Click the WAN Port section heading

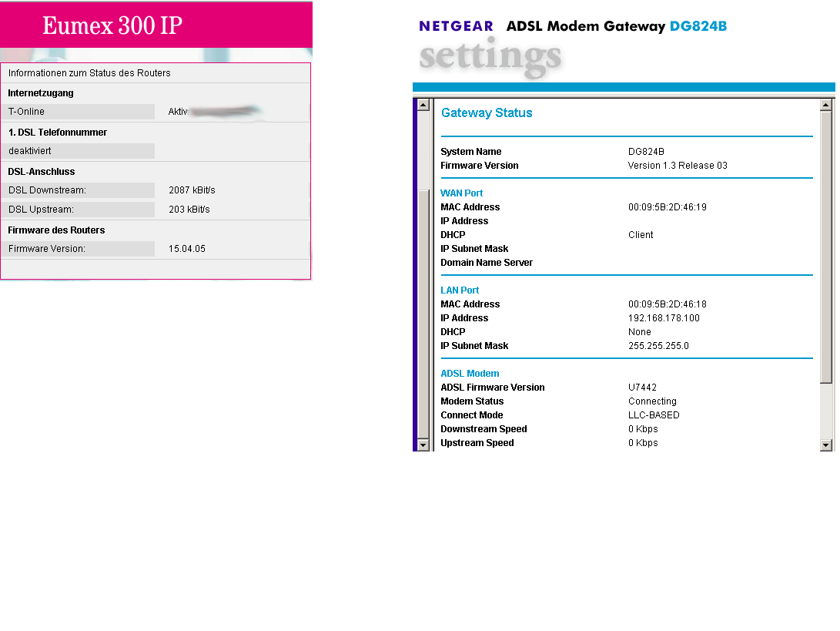(x=461, y=193)
